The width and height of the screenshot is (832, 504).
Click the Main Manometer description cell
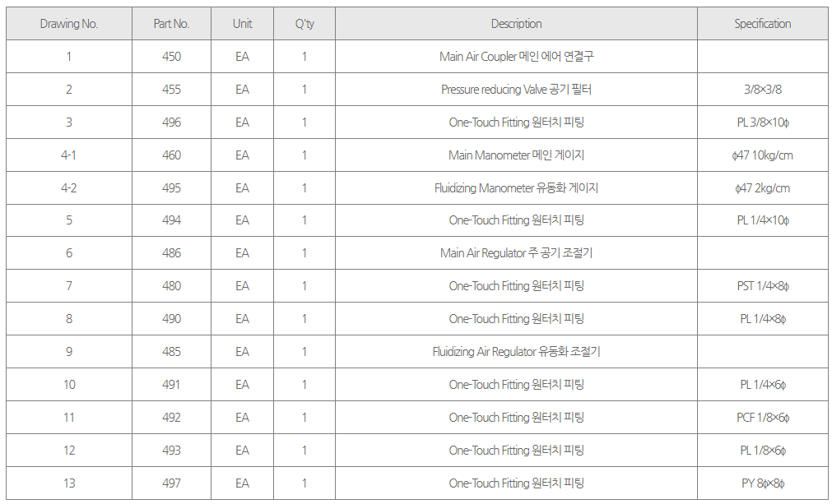click(x=516, y=155)
